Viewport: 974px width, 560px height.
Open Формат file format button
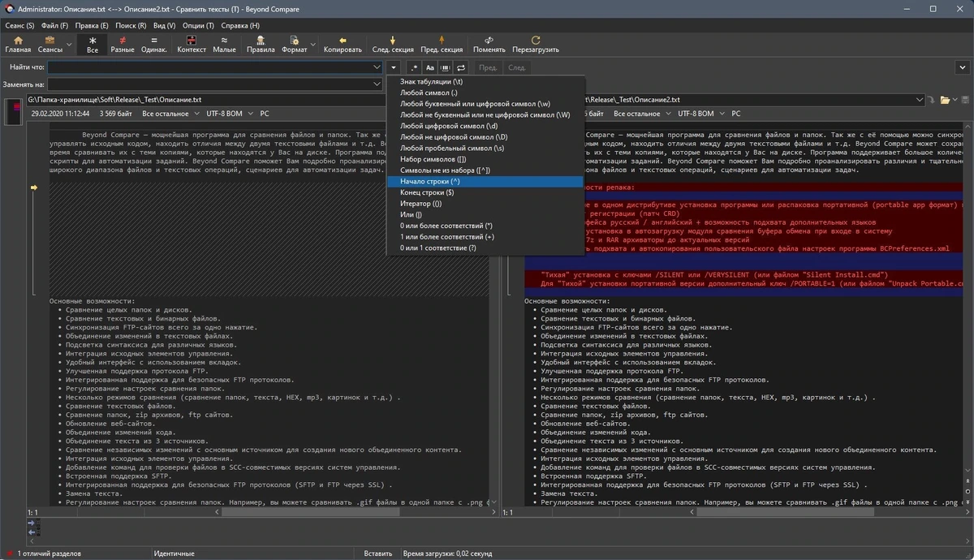(x=294, y=45)
